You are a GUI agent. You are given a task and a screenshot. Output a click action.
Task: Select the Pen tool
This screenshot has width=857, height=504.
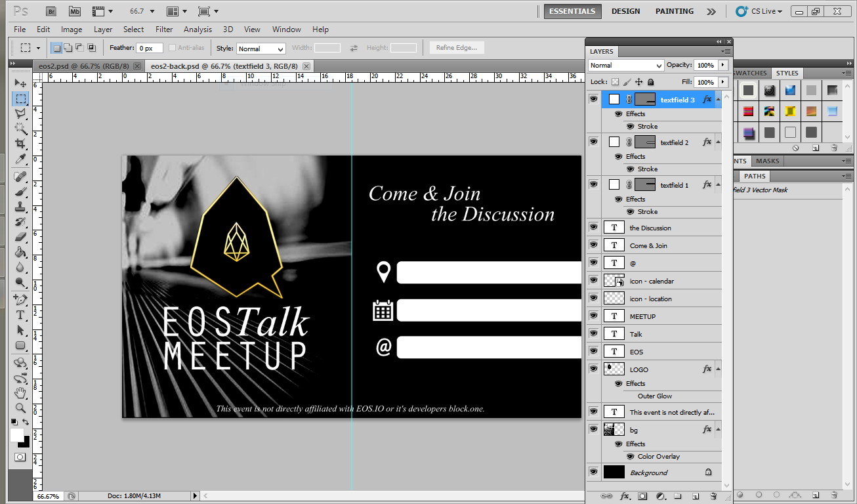(20, 299)
